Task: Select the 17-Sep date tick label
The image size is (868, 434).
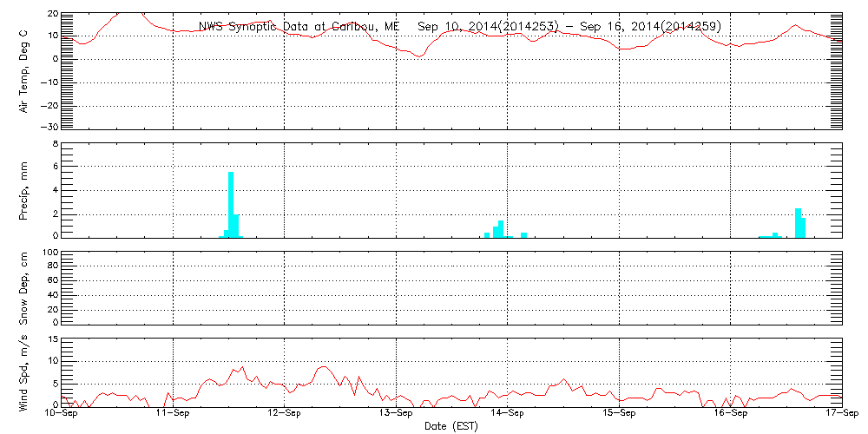Action: point(841,414)
